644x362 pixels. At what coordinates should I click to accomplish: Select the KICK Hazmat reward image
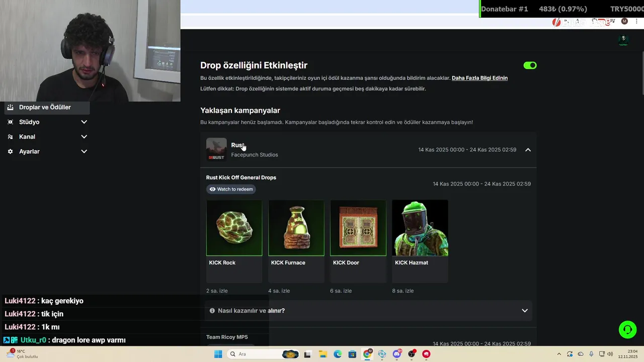[x=420, y=228]
